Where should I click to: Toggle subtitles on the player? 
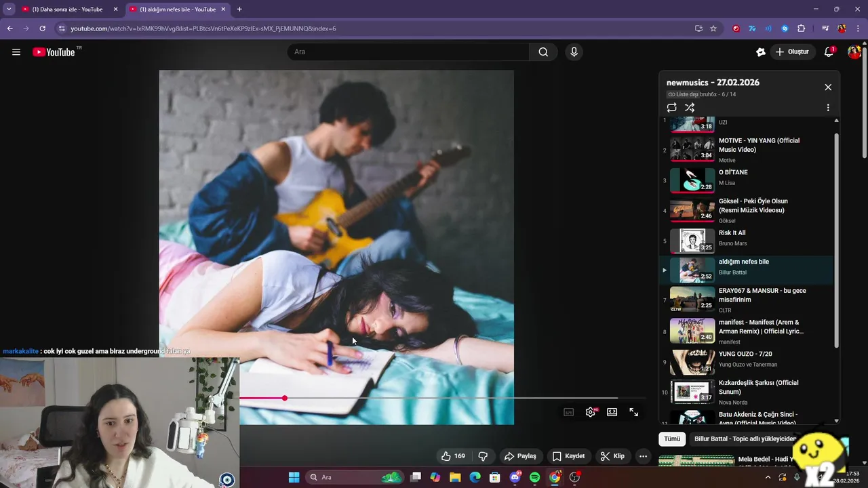569,412
